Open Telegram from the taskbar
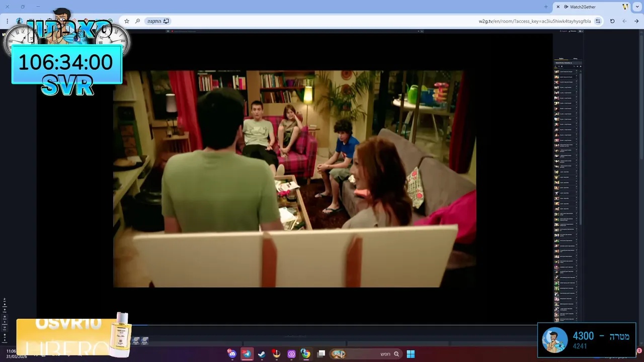This screenshot has width=644, height=362. click(247, 354)
